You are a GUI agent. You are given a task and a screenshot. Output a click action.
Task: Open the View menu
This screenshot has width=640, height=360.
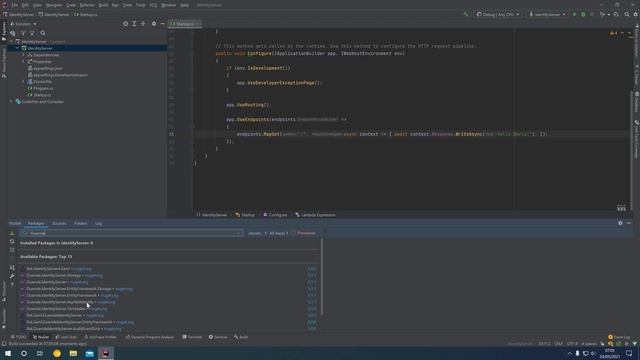tap(37, 5)
